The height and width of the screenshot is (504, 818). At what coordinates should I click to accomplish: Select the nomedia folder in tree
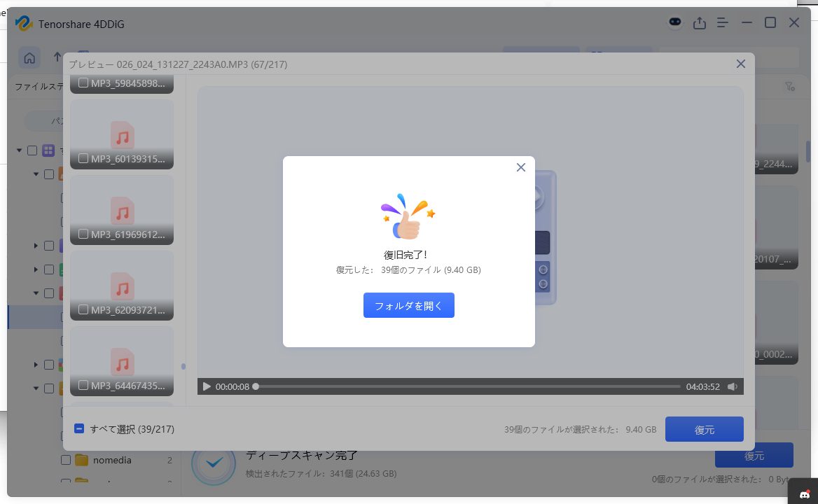click(112, 460)
